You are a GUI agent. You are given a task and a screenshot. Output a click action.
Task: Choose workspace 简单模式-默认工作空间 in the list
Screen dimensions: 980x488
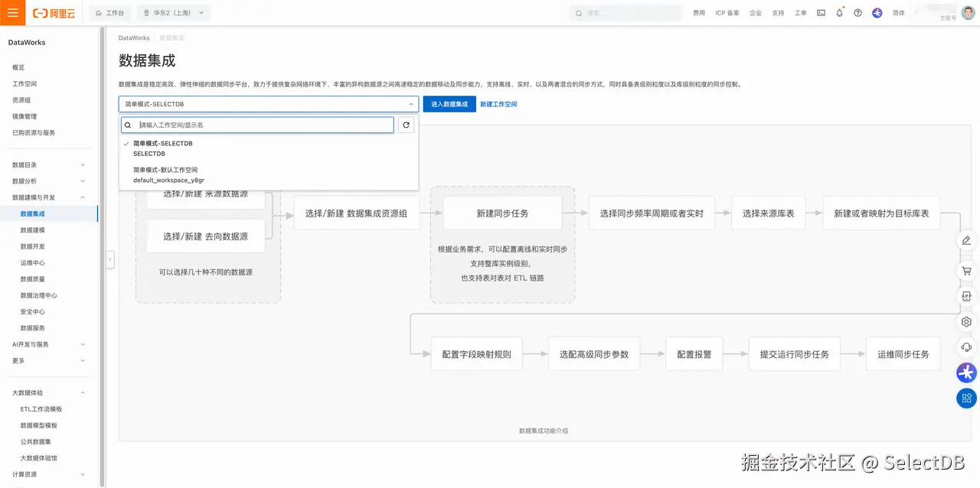[269, 175]
